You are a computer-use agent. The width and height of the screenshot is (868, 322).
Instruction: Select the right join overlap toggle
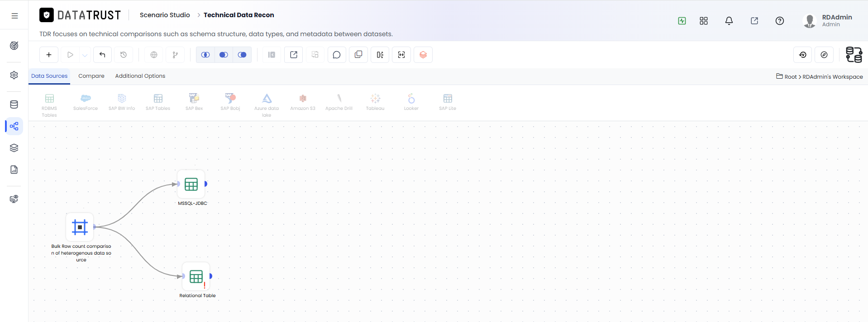point(242,55)
